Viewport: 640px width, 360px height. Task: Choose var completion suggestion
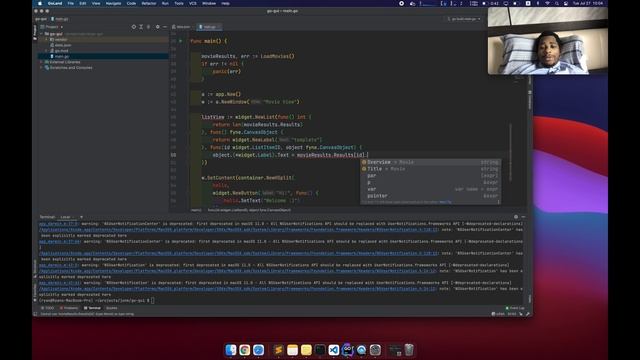(x=430, y=189)
